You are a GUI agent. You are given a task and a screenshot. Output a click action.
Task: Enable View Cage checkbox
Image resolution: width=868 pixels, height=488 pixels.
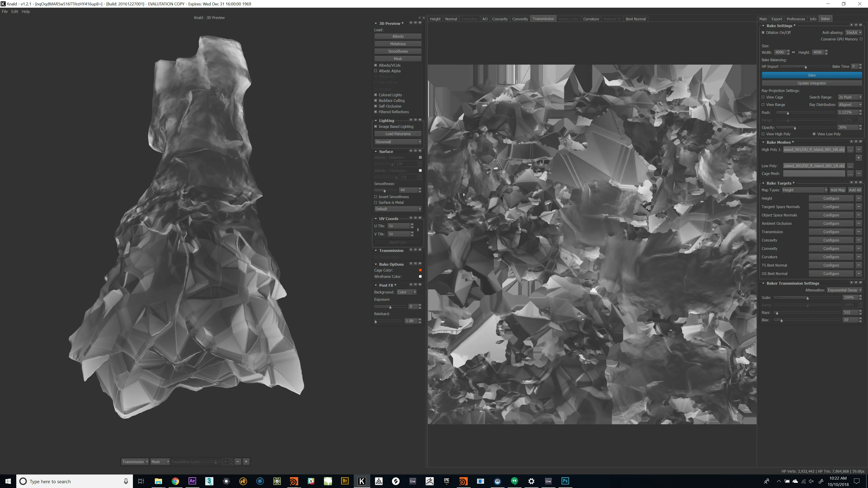click(763, 97)
